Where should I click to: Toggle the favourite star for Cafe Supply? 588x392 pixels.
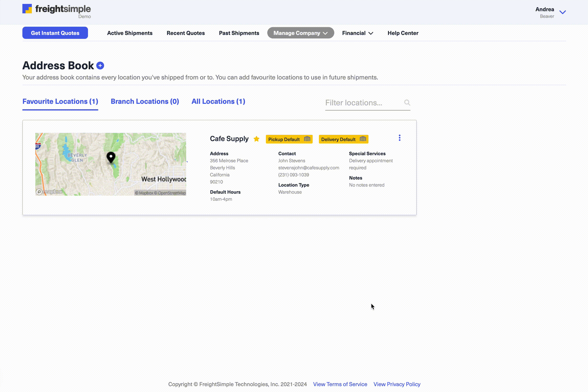[x=256, y=139]
